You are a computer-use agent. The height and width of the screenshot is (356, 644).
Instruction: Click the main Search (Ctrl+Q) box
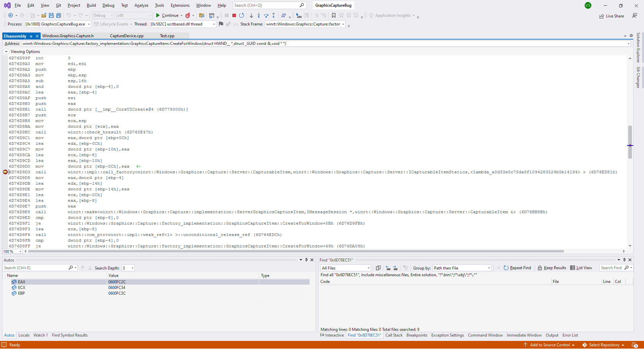pos(269,5)
